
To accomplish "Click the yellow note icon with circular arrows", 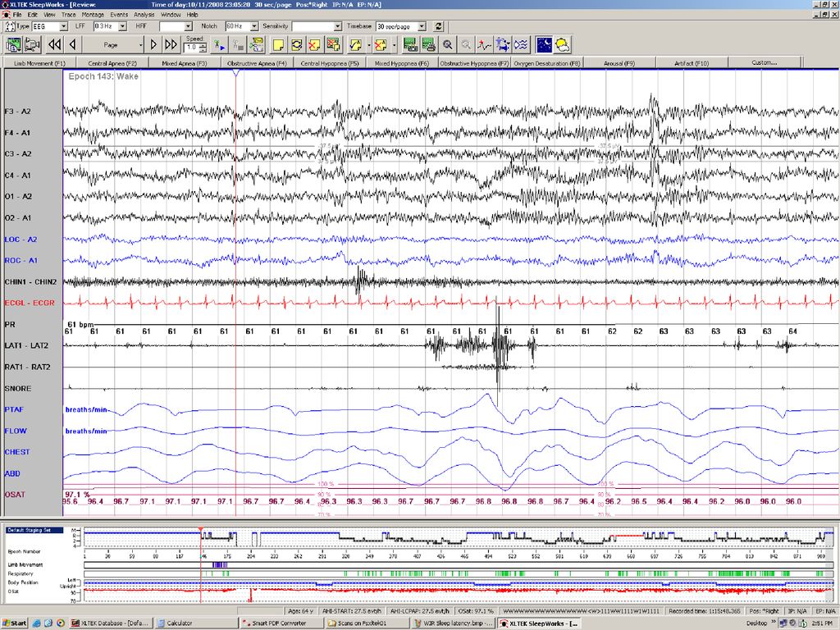I will [296, 45].
